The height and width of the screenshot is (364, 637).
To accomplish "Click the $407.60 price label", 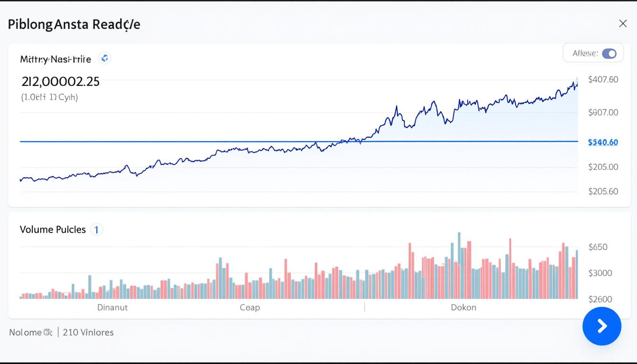I will point(602,79).
